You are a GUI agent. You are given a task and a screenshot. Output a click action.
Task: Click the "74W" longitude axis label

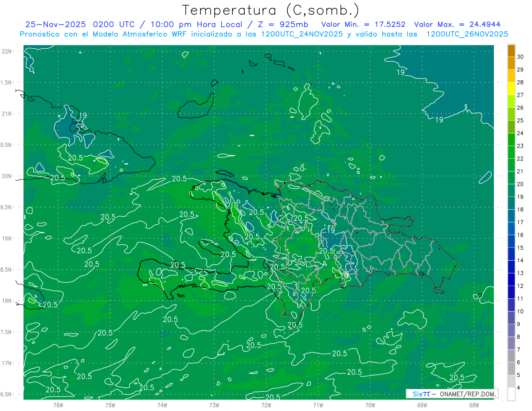pyautogui.click(x=162, y=405)
